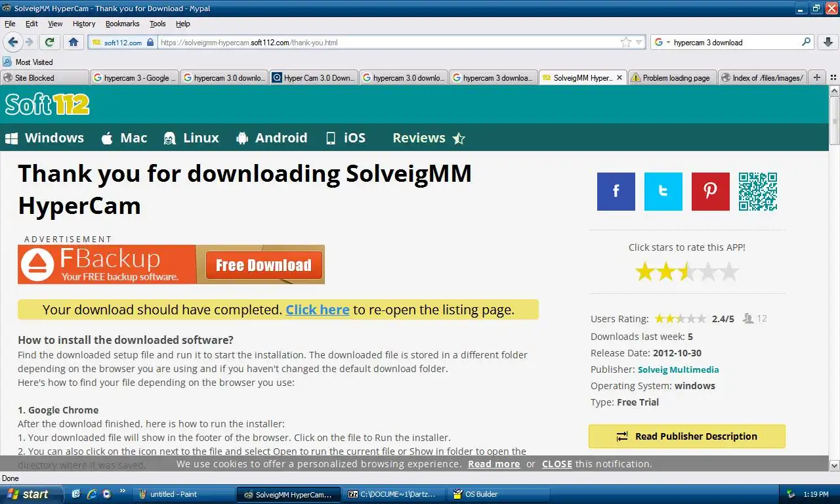Click the search magnifier icon
This screenshot has height=504, width=840.
click(x=807, y=42)
